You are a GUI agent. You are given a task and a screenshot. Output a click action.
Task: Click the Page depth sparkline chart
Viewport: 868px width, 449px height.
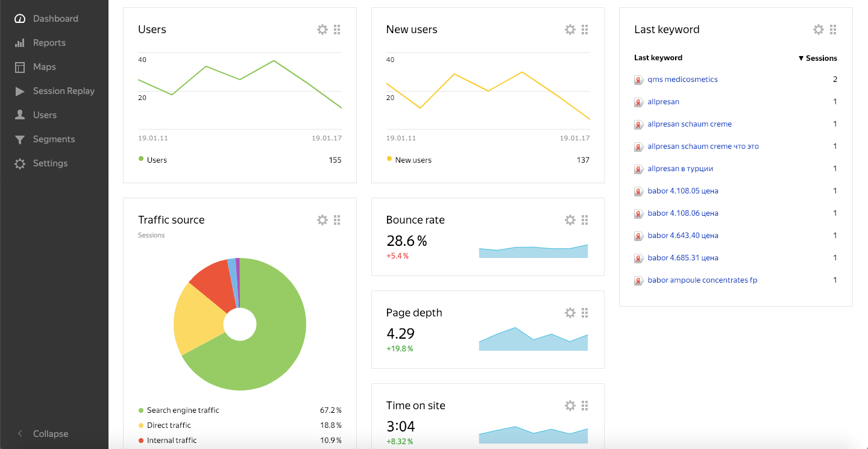pos(533,339)
